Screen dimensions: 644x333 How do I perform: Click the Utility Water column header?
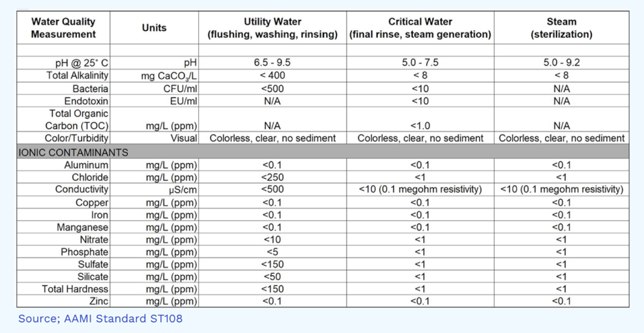[x=272, y=28]
